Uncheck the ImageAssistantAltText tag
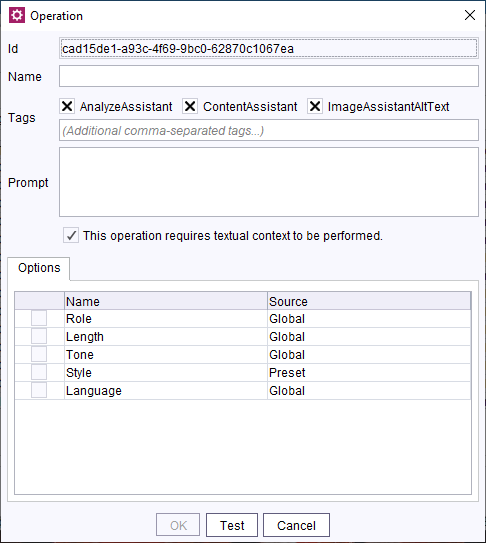This screenshot has height=543, width=486. [x=315, y=106]
